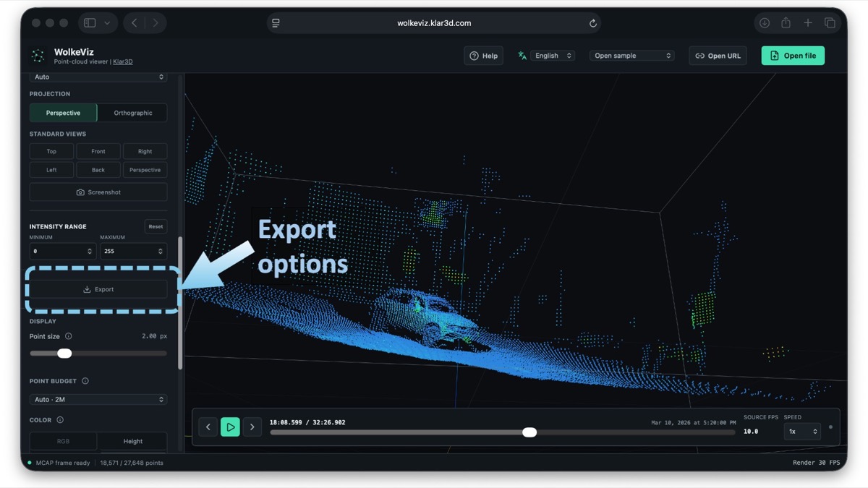Screen dimensions: 868x488
Task: Click the Export button
Action: (x=98, y=289)
